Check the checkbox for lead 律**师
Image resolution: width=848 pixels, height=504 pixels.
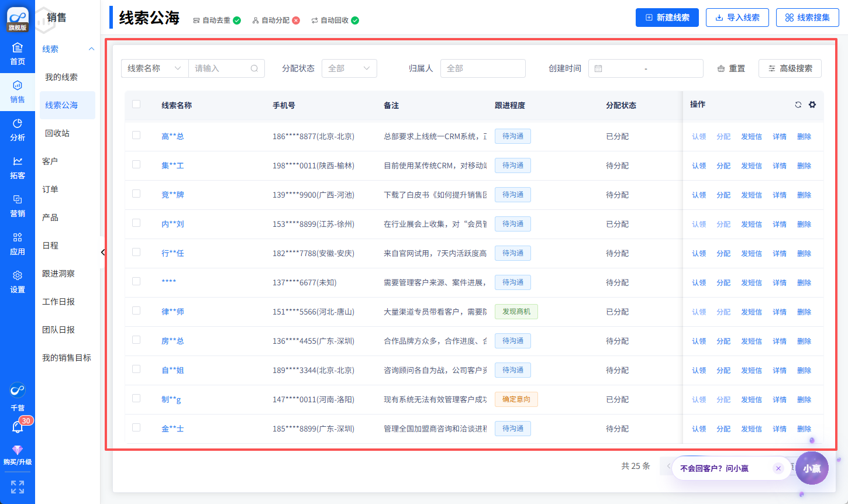(136, 311)
